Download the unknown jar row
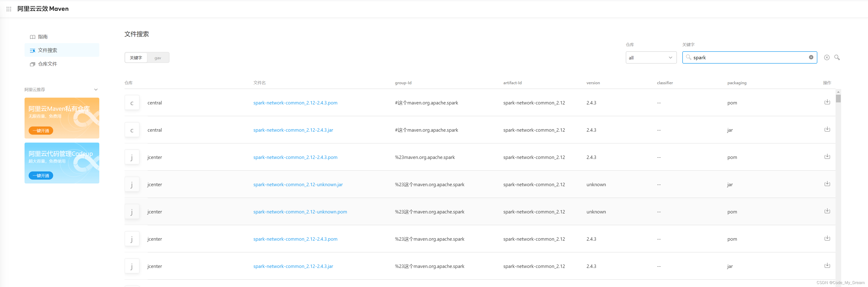This screenshot has height=287, width=868. click(x=827, y=184)
